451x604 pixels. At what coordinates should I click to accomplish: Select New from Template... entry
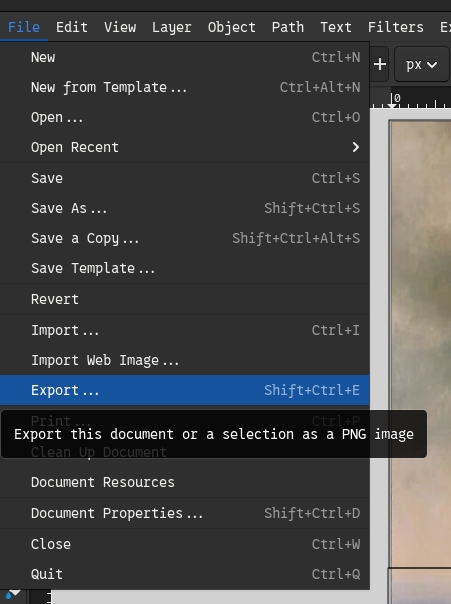[184, 87]
